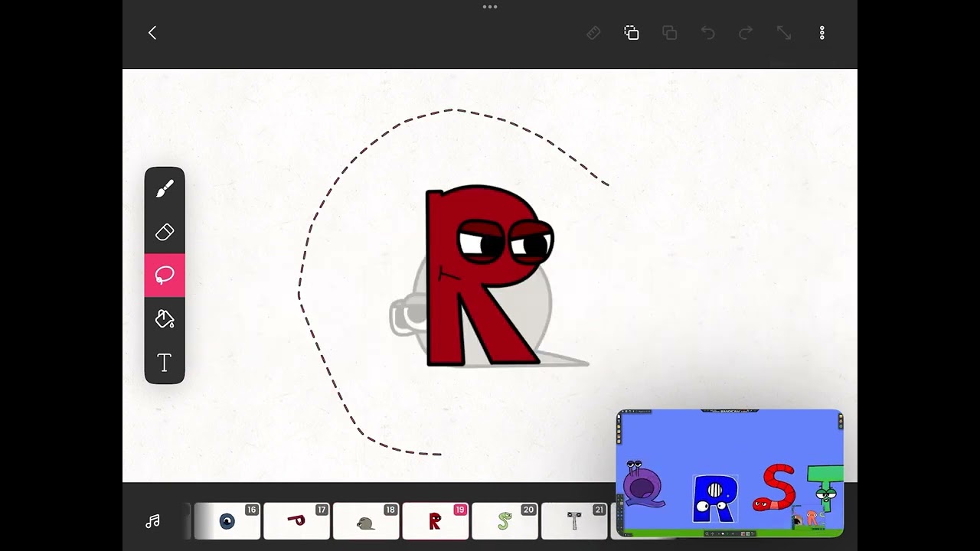Select the Brush tool
The image size is (980, 551).
[165, 189]
